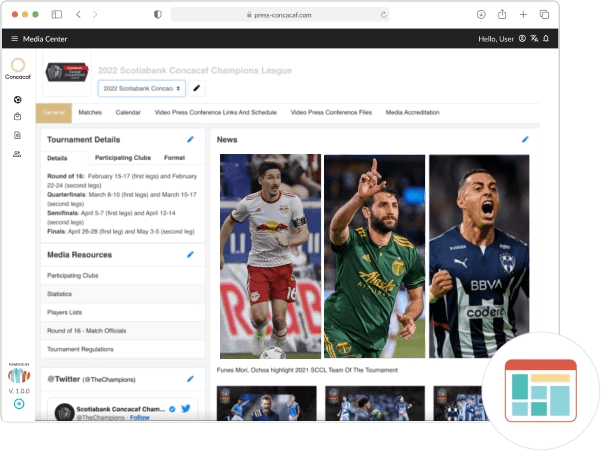Viewport: 601px width, 451px height.
Task: Click the expand arrow below version number
Action: click(x=19, y=404)
